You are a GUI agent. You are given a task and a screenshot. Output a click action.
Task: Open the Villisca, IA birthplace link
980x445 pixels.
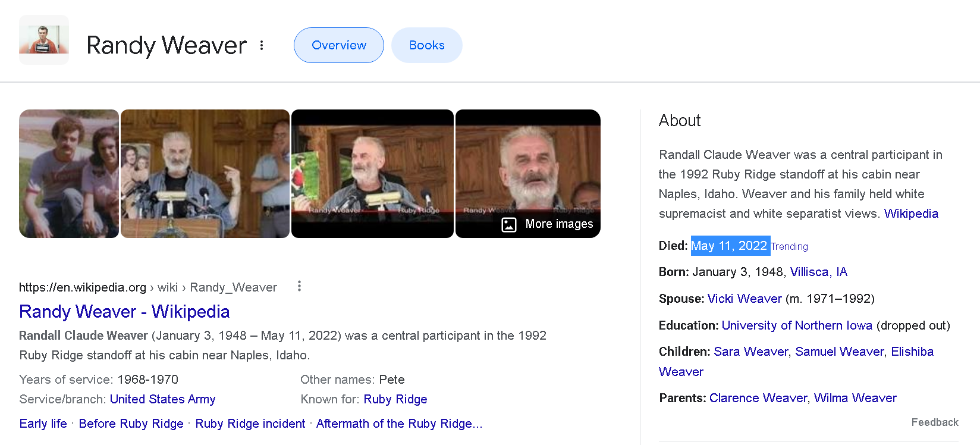(818, 272)
